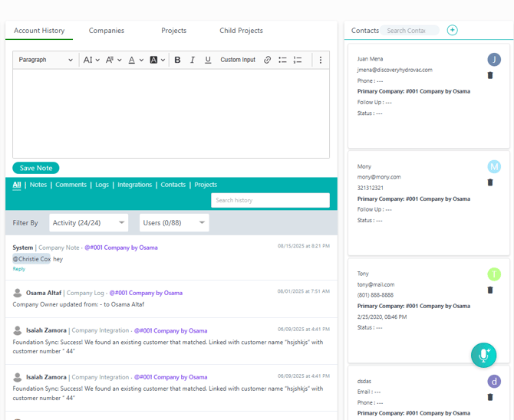Click tony@mail.com email text
514x420 pixels.
(x=376, y=284)
